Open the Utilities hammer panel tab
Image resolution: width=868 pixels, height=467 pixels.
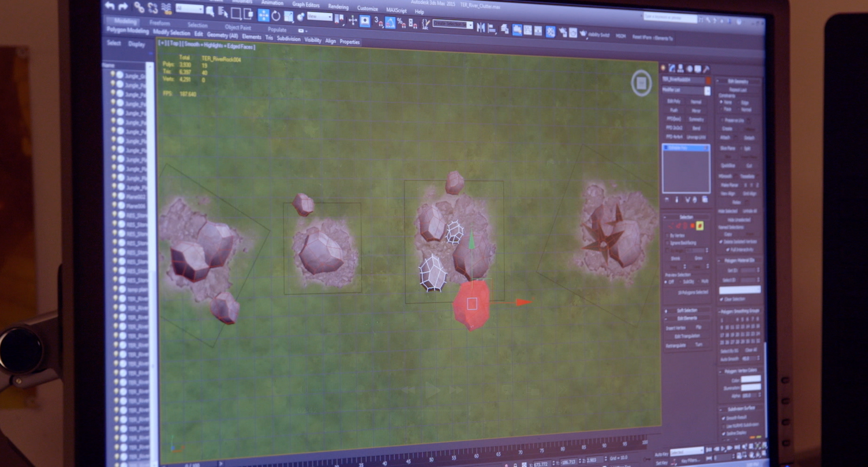click(x=706, y=69)
